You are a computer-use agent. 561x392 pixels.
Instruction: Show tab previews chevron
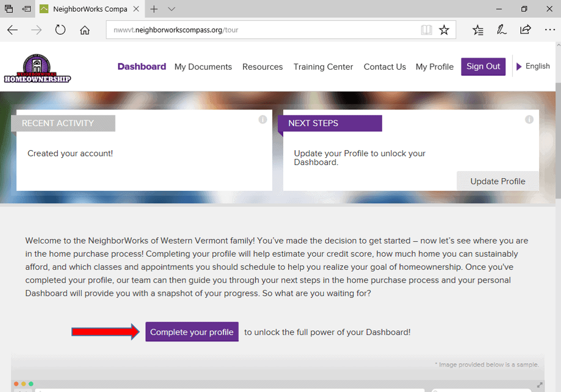click(172, 9)
